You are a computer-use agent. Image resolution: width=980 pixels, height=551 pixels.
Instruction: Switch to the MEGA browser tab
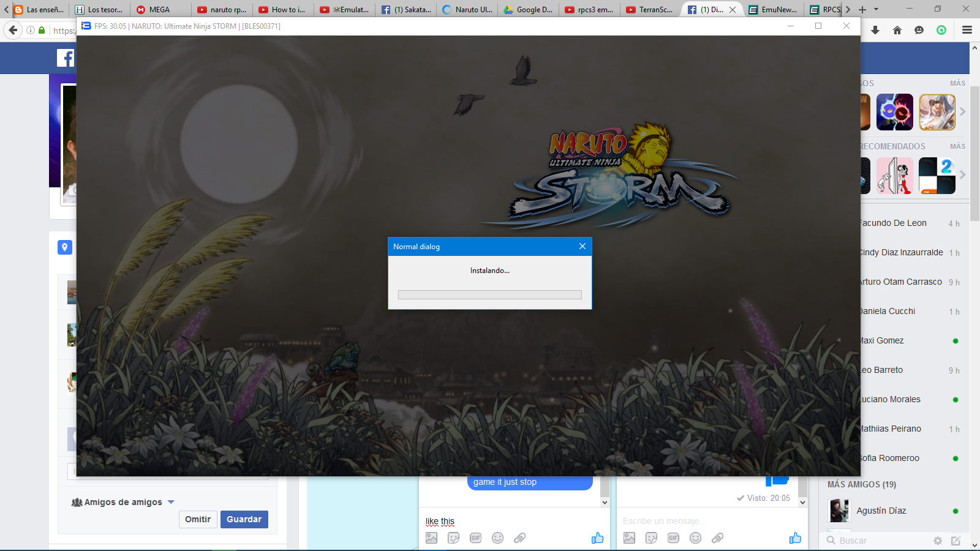[x=159, y=9]
